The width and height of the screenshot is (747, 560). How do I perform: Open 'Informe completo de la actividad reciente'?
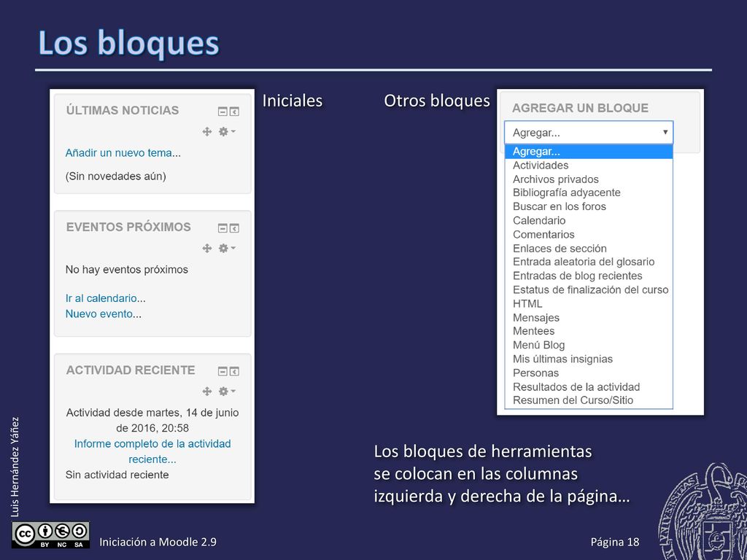(x=152, y=451)
